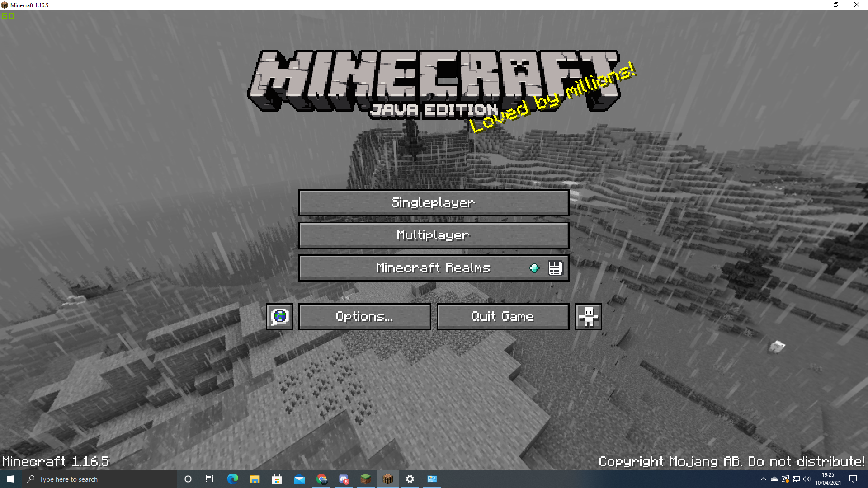Click the Minecraft Launcher grass block icon

pyautogui.click(x=366, y=479)
